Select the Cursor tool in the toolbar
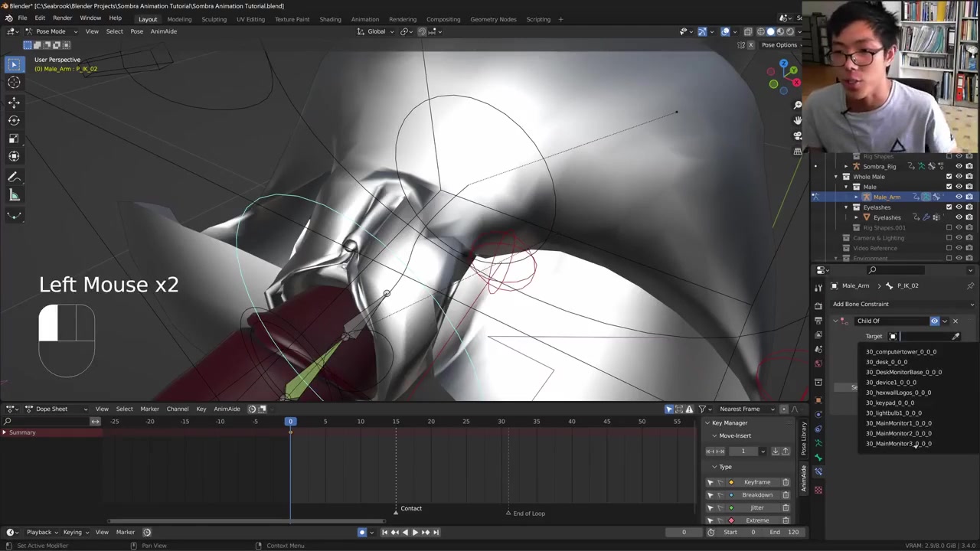 (14, 83)
